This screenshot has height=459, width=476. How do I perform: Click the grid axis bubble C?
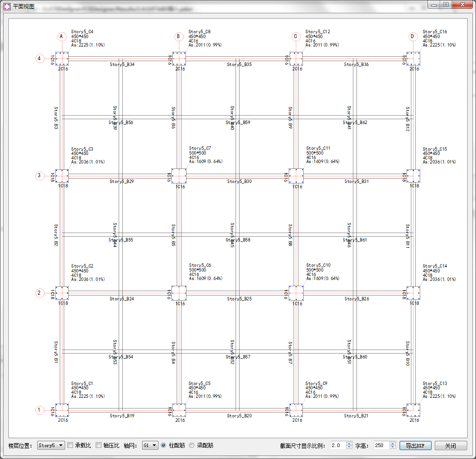pos(296,36)
